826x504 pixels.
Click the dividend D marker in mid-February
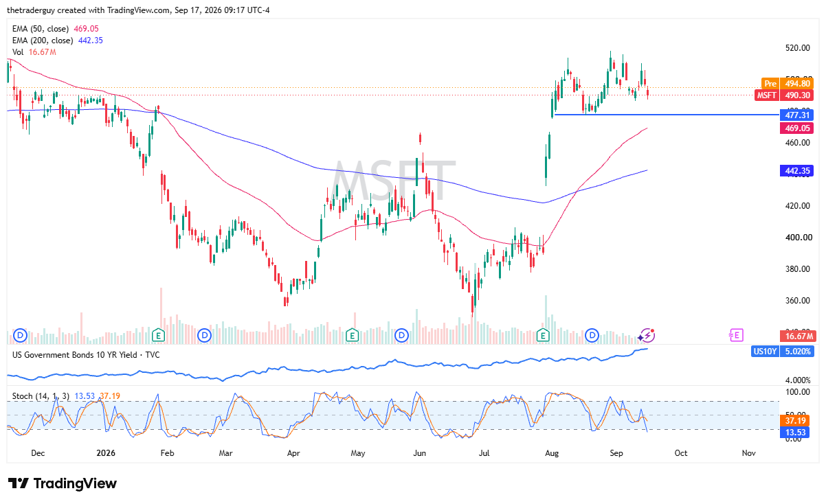click(204, 335)
